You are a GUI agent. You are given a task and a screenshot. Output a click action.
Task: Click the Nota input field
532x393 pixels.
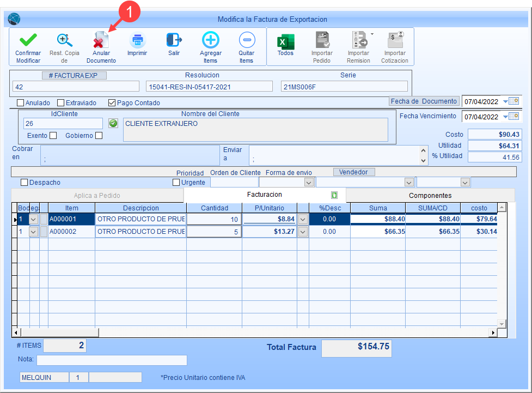(x=112, y=360)
